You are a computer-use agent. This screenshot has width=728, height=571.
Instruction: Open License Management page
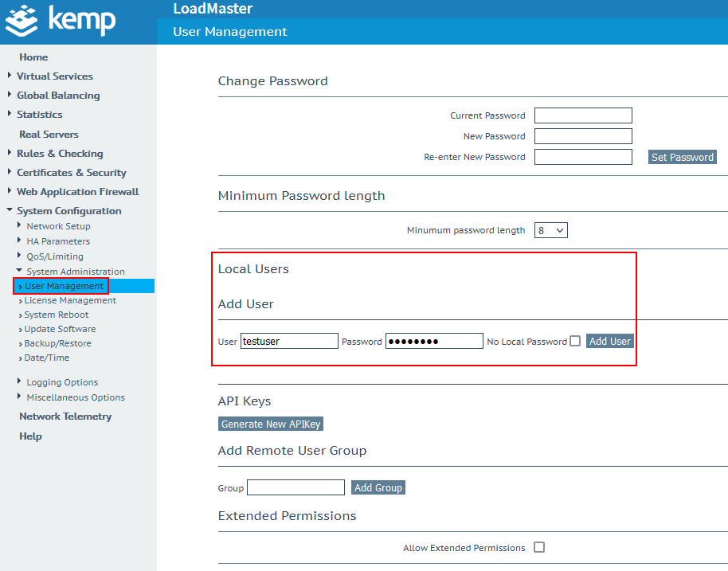[x=70, y=300]
